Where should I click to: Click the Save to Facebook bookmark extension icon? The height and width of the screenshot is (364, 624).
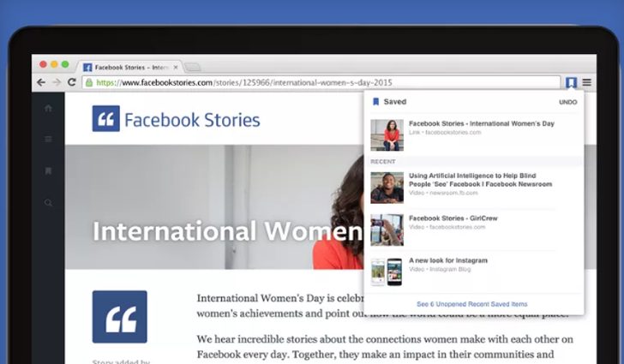point(571,82)
